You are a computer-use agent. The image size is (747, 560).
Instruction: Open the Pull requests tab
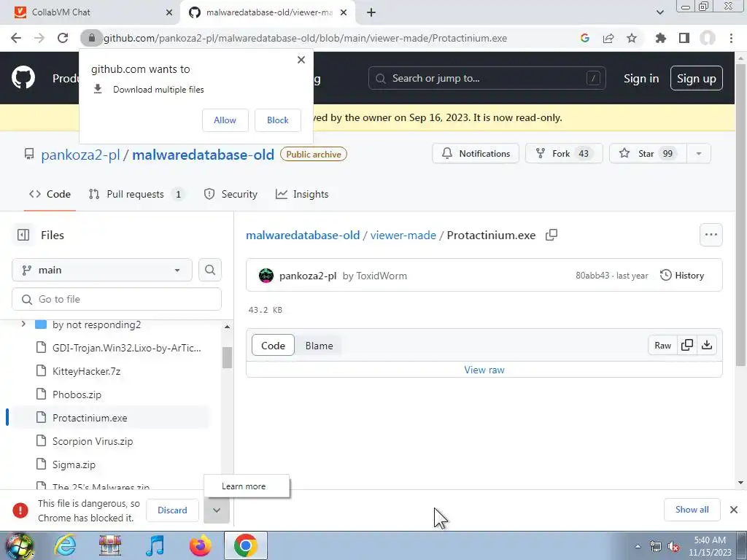pyautogui.click(x=136, y=194)
